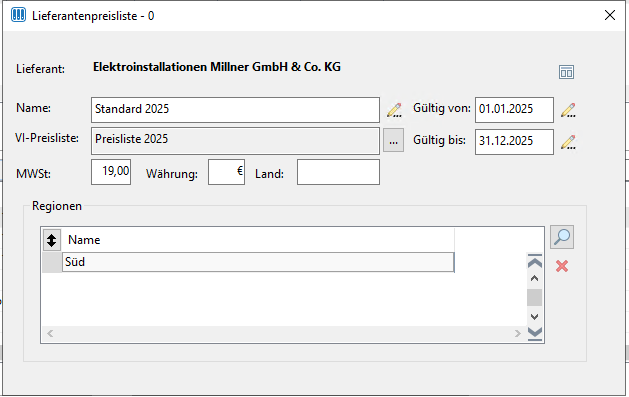Click the VI-Preisliste field 'Preisliste 2025'
The image size is (629, 397).
(x=235, y=141)
